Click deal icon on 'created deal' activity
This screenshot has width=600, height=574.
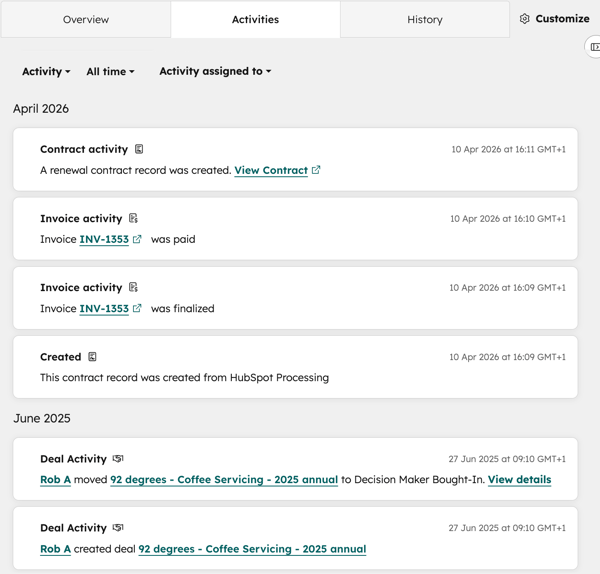tap(118, 528)
